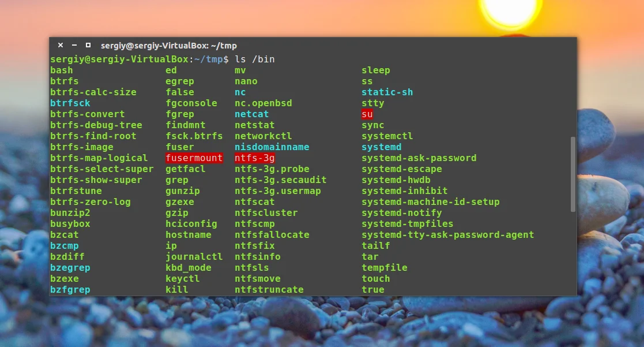Click the red-highlighted su entry
The width and height of the screenshot is (644, 347).
pyautogui.click(x=367, y=114)
